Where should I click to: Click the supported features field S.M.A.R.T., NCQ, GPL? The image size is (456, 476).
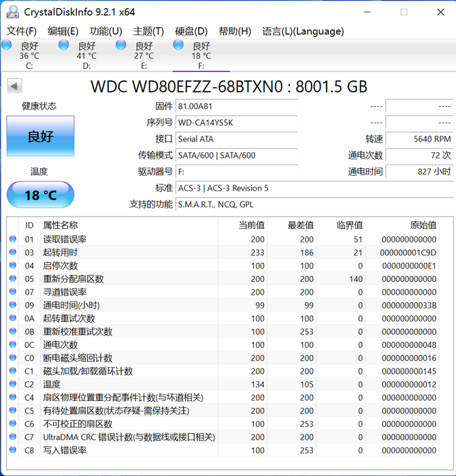tap(314, 204)
